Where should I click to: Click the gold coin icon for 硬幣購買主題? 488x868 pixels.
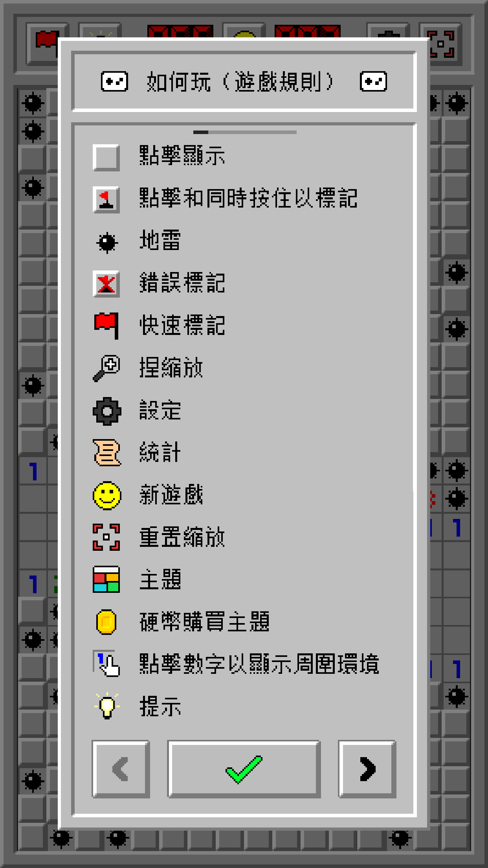pyautogui.click(x=106, y=622)
